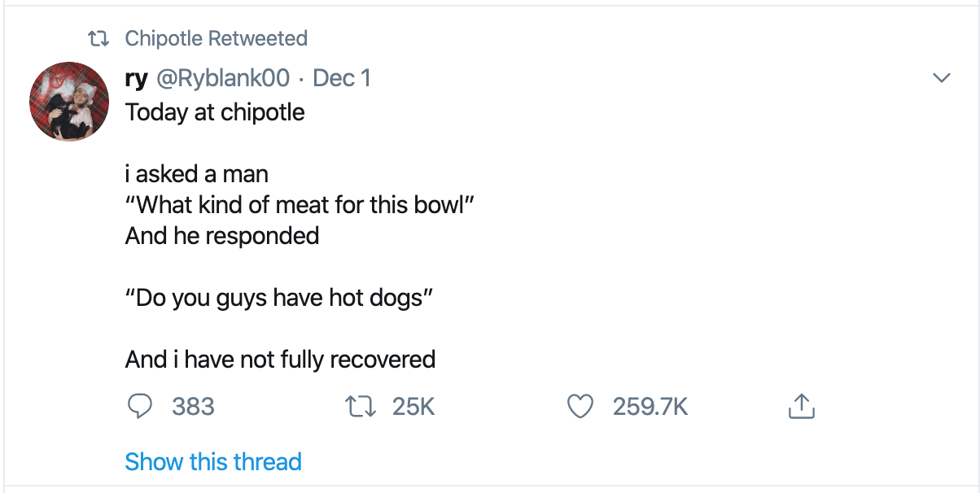
Task: Click the line Today at chipotle
Action: (x=214, y=111)
